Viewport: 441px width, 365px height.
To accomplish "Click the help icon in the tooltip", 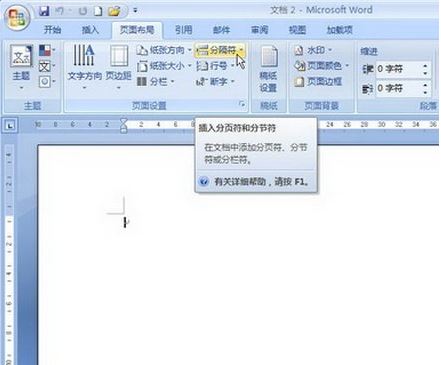I will point(204,182).
